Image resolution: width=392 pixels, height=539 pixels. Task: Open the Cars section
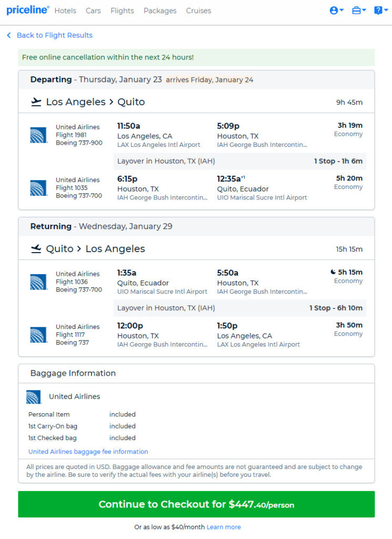point(93,11)
